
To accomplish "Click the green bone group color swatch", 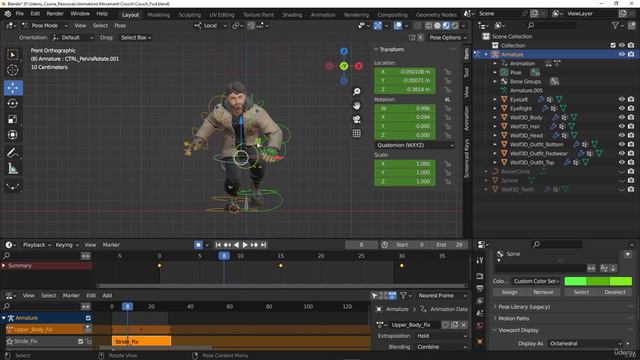I will click(598, 281).
